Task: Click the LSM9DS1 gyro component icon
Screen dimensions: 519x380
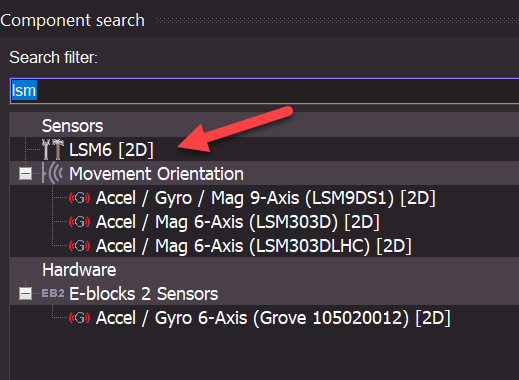Action: pos(79,198)
